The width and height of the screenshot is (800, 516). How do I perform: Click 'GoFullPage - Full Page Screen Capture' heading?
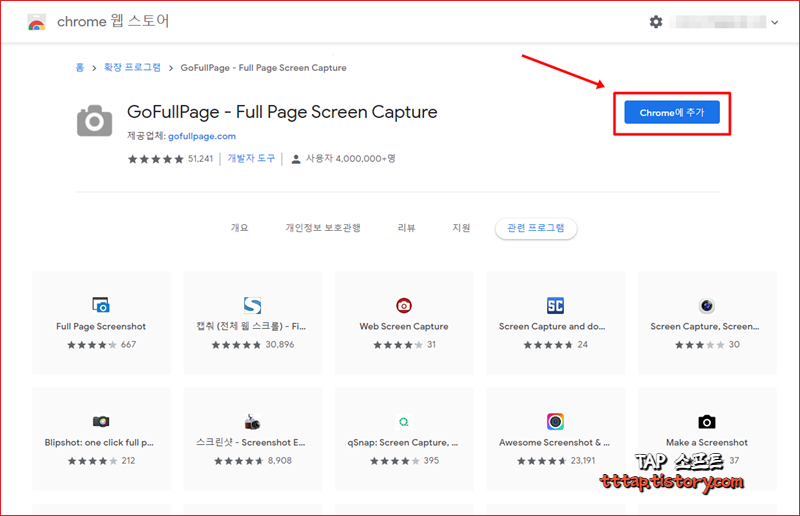[282, 112]
